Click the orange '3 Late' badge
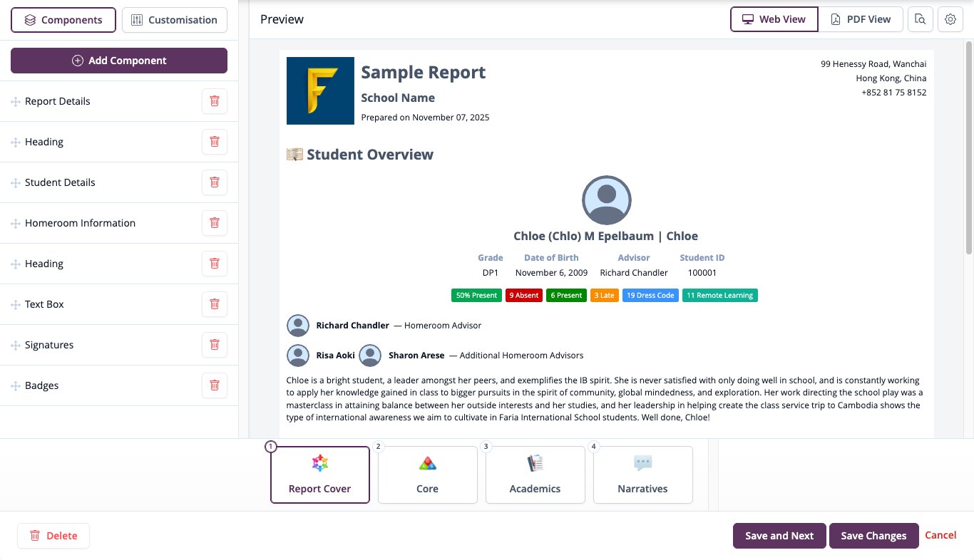974x560 pixels. pos(605,296)
